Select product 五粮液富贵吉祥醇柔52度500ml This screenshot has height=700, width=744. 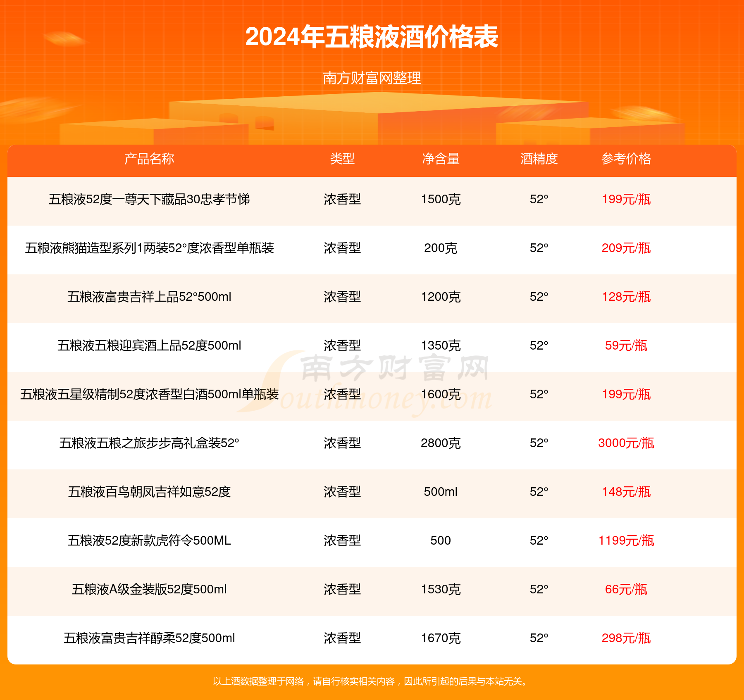[x=149, y=638]
